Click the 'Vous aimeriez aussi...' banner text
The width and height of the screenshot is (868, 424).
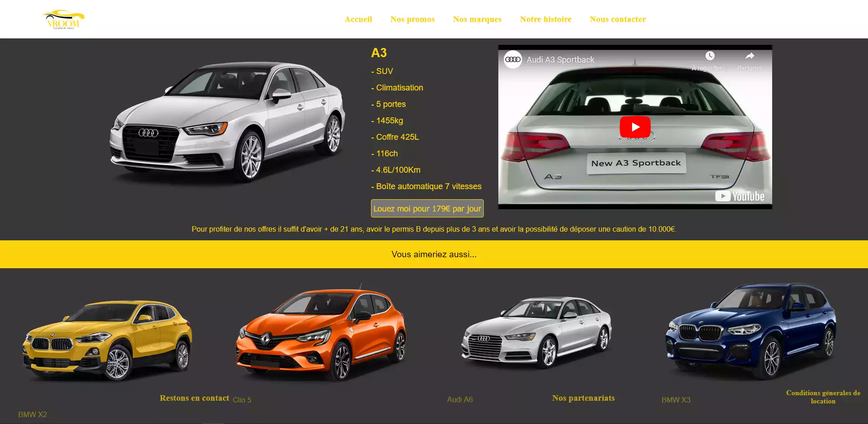(x=434, y=254)
